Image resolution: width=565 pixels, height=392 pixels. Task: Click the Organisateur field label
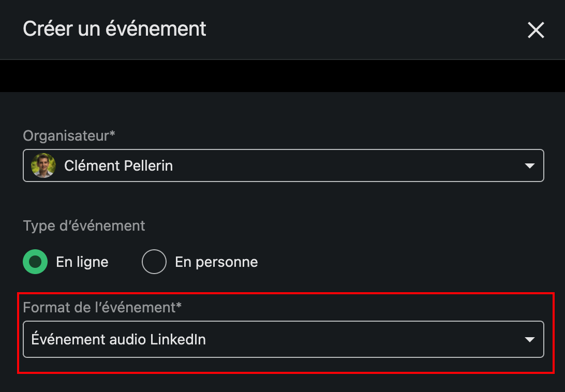tap(66, 136)
